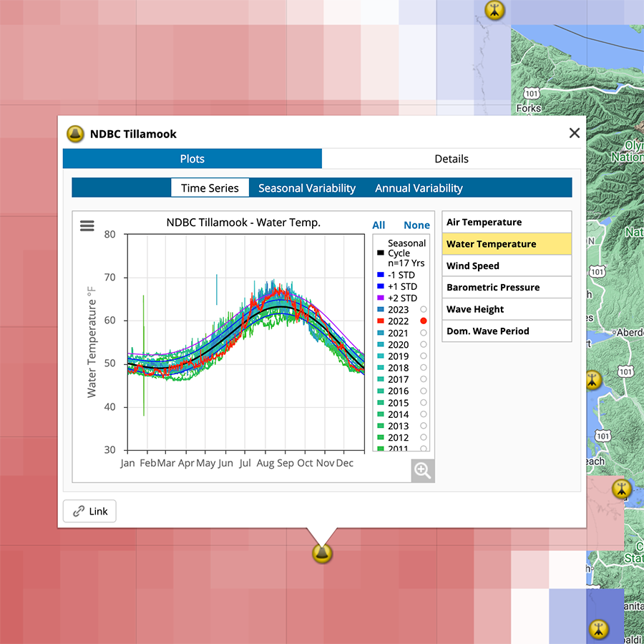
Task: Toggle the 2022 series radio button
Action: pyautogui.click(x=424, y=321)
